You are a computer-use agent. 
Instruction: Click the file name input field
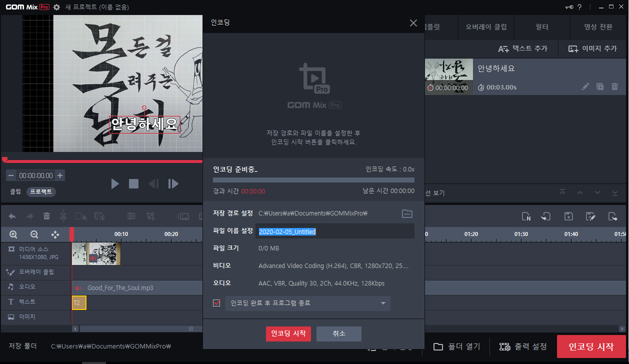[x=335, y=231]
